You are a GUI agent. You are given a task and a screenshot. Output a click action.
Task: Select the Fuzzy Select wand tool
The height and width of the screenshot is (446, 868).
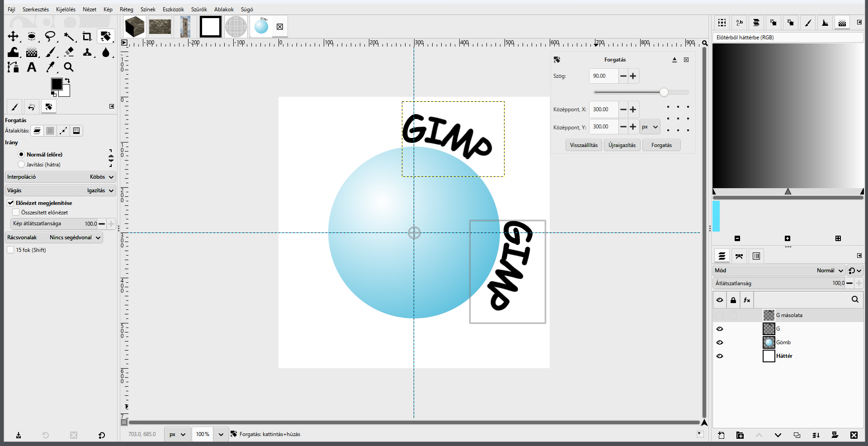pyautogui.click(x=69, y=36)
